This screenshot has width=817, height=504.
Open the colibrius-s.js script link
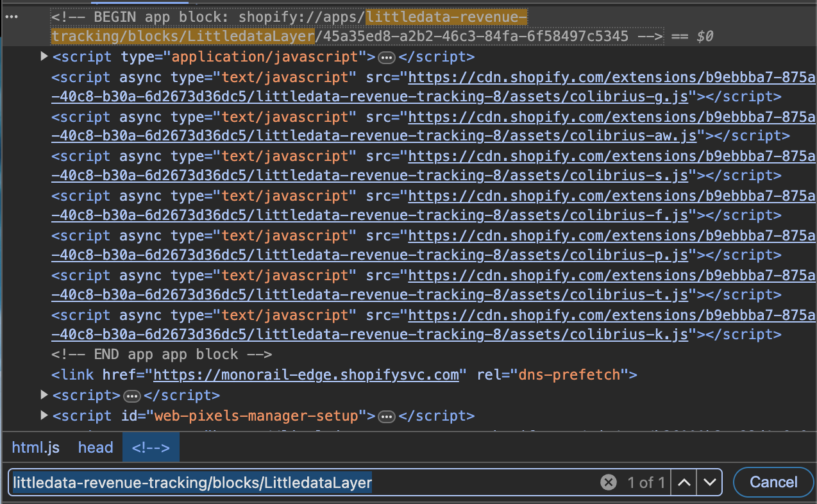pos(434,167)
